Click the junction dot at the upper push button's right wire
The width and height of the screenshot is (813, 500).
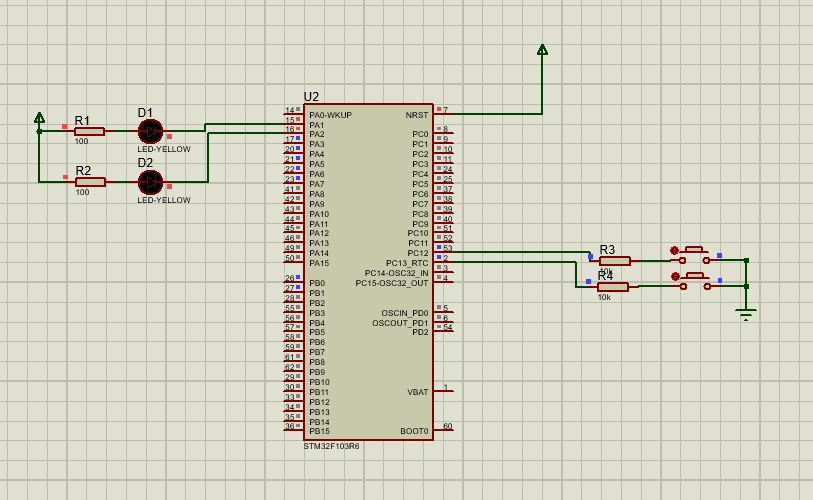tap(746, 260)
